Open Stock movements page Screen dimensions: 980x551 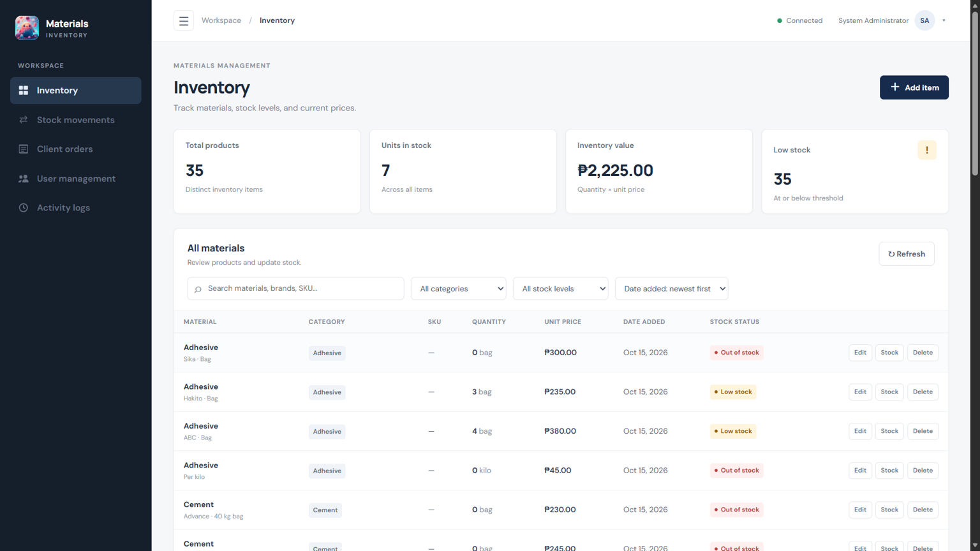[x=76, y=120]
